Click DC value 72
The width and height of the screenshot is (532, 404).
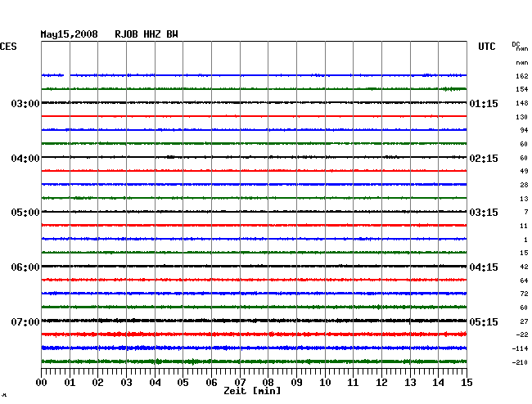[x=524, y=294]
